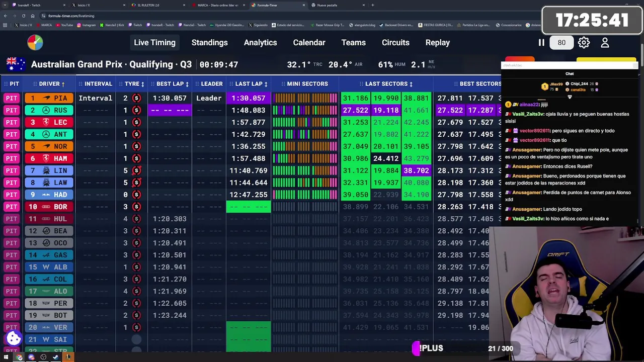Click the PIT badge for NOR

point(12,146)
